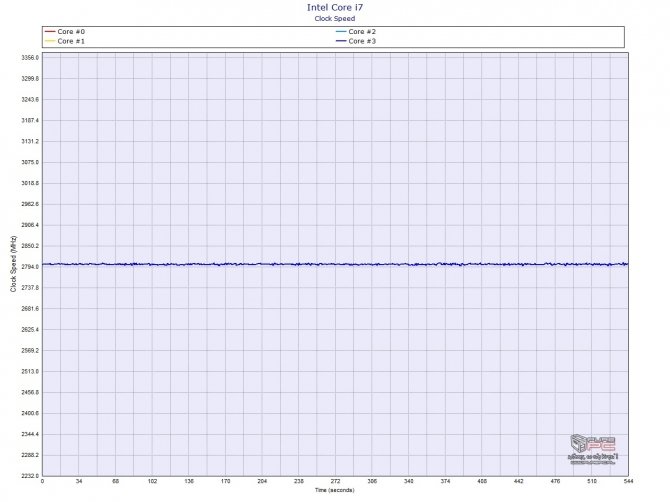Click the Core #2 teal line swatch
Viewport: 670px width, 502px height.
pos(341,32)
